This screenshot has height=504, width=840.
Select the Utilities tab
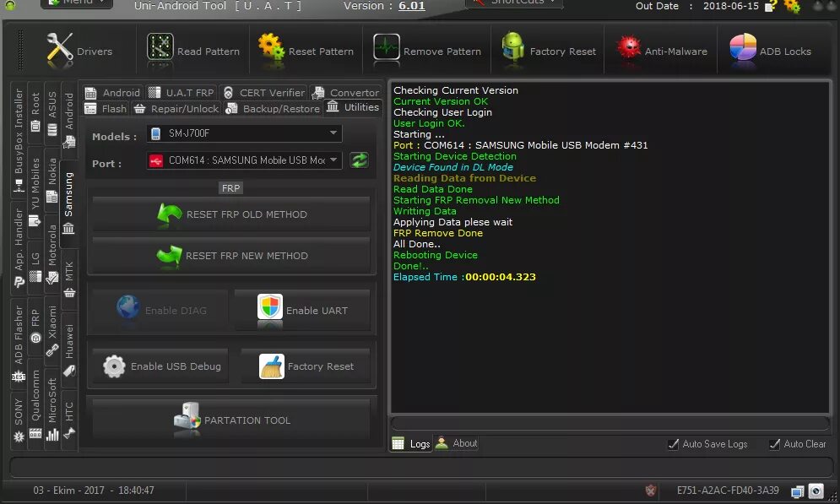coord(353,107)
